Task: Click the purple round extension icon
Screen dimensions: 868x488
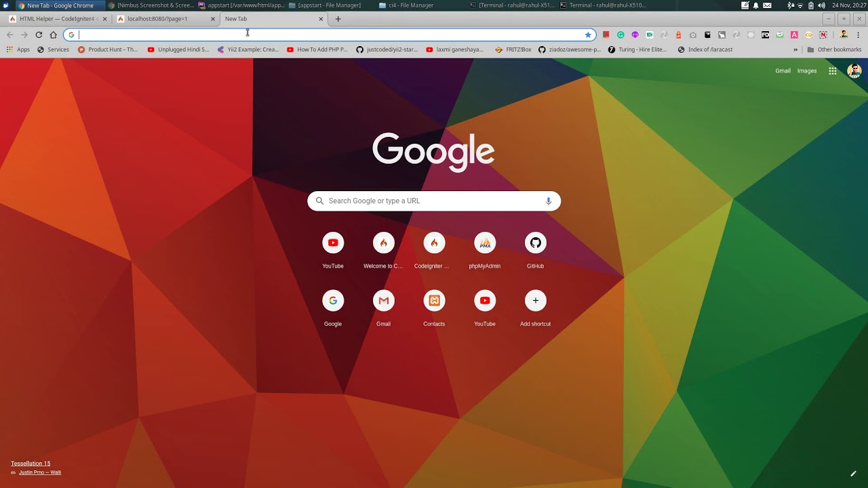Action: click(x=635, y=35)
